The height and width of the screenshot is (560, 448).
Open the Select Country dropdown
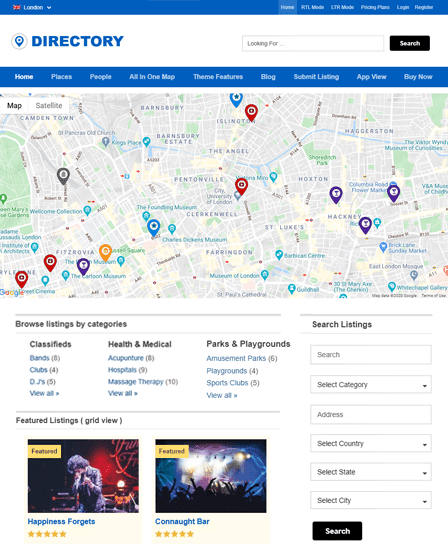tap(371, 444)
